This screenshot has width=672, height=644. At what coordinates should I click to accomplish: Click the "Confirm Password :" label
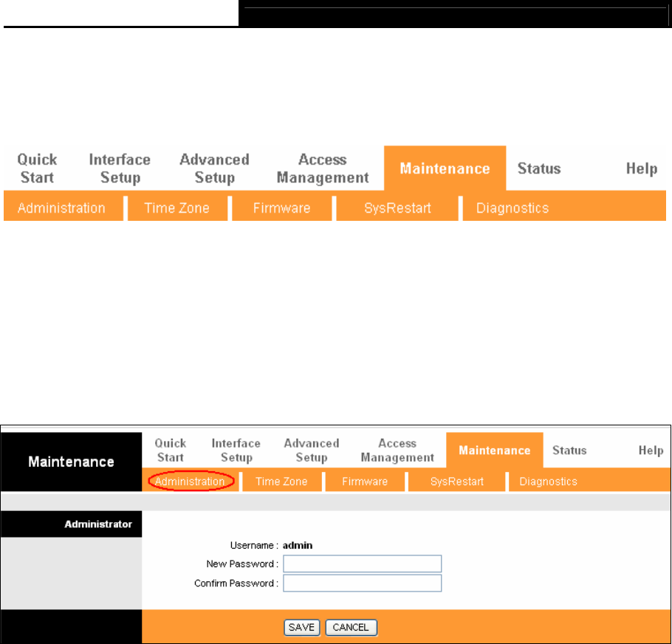point(236,583)
